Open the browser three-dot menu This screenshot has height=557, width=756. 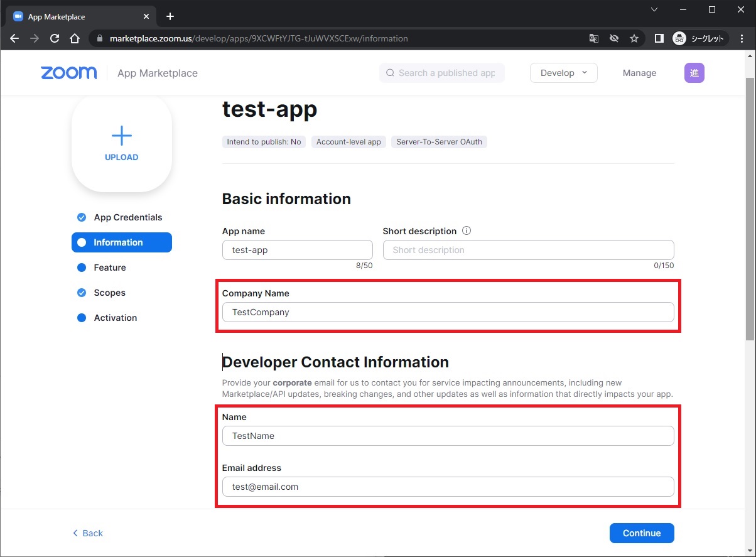click(742, 38)
